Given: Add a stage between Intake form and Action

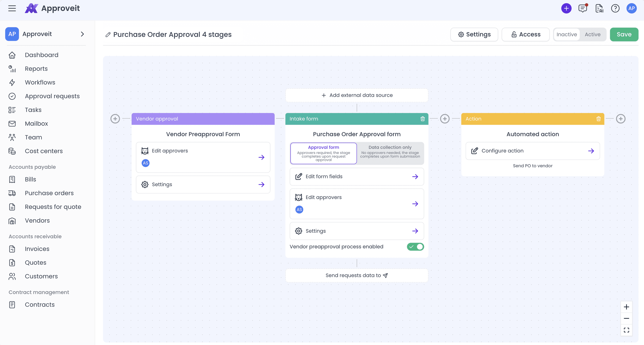Looking at the screenshot, I should [x=445, y=119].
